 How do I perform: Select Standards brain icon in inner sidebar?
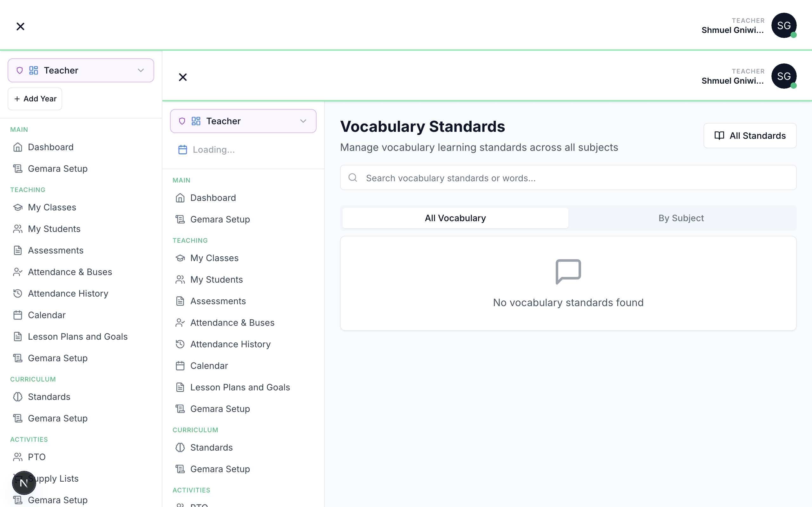pos(180,447)
